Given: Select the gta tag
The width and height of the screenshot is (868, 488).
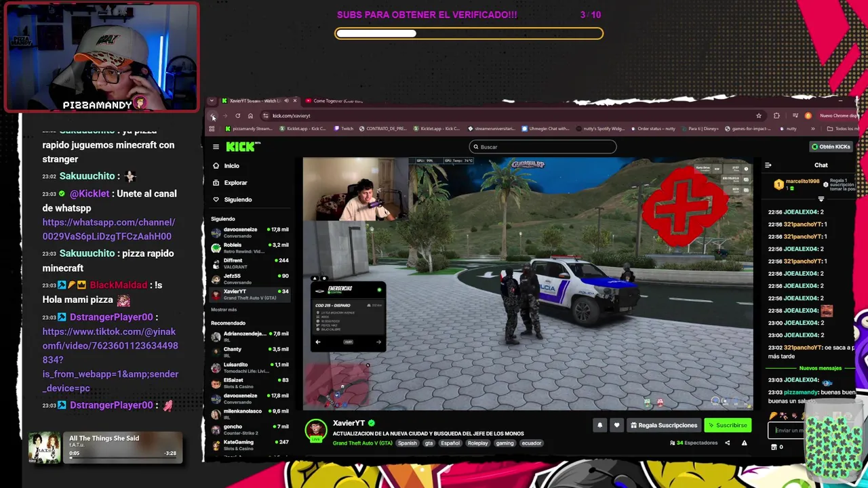Looking at the screenshot, I should pos(429,443).
